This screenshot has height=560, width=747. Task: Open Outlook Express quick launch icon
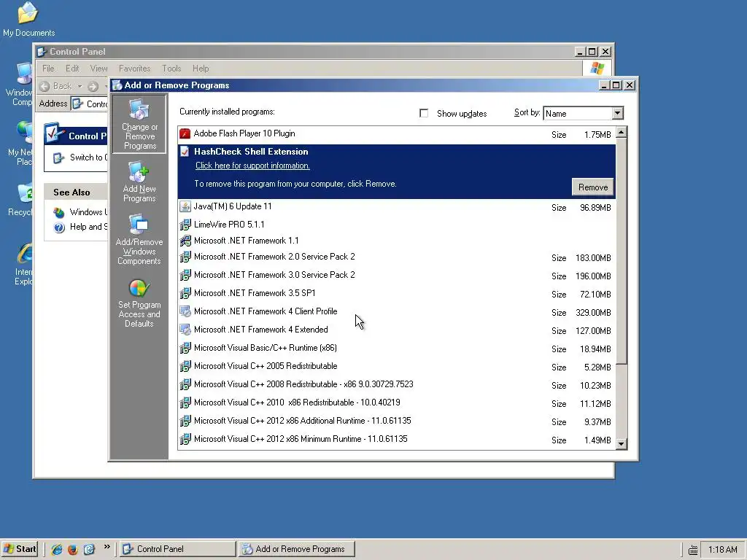click(89, 549)
